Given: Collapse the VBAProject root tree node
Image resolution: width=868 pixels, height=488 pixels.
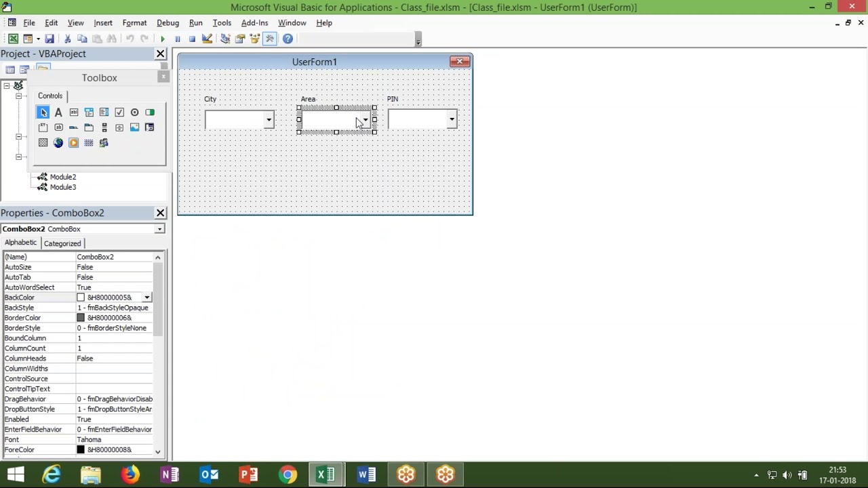Looking at the screenshot, I should pyautogui.click(x=6, y=85).
